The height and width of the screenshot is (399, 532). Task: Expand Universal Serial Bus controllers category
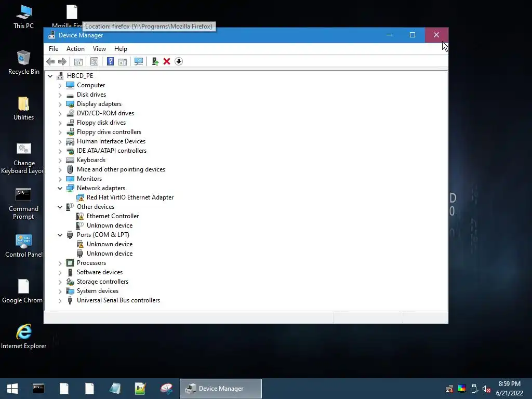(60, 301)
